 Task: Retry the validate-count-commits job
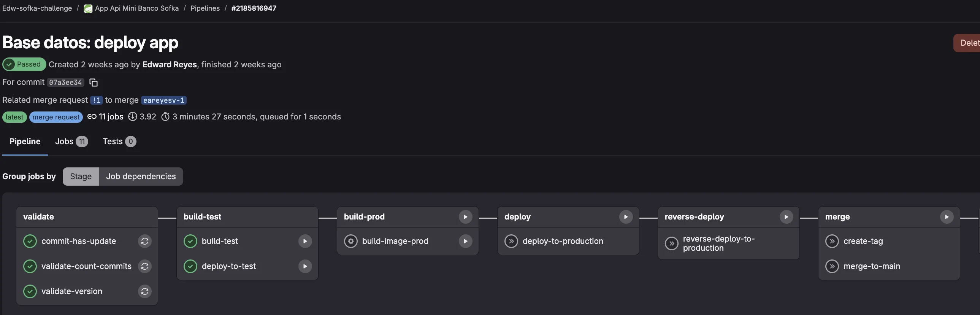point(144,266)
